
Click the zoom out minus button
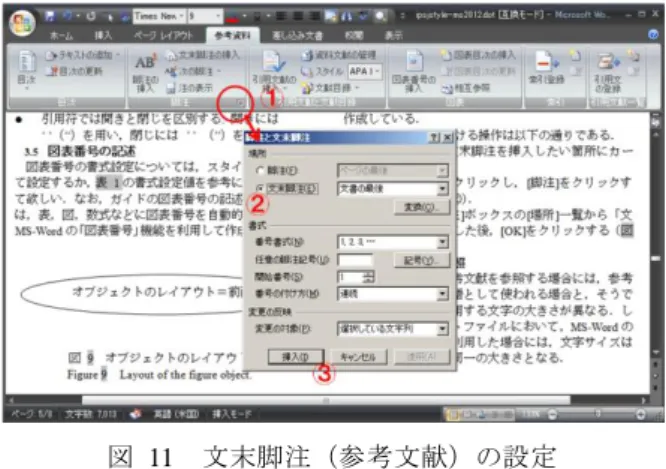click(552, 414)
